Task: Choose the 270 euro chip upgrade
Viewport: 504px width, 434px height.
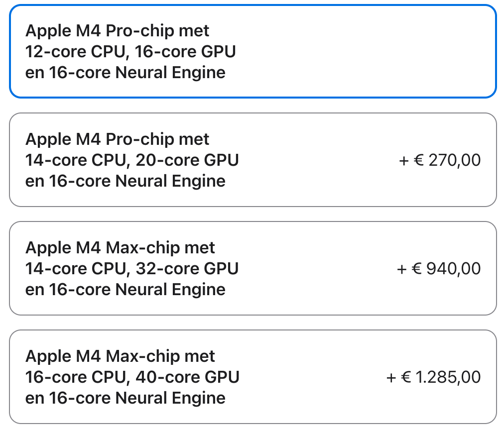Action: point(253,160)
